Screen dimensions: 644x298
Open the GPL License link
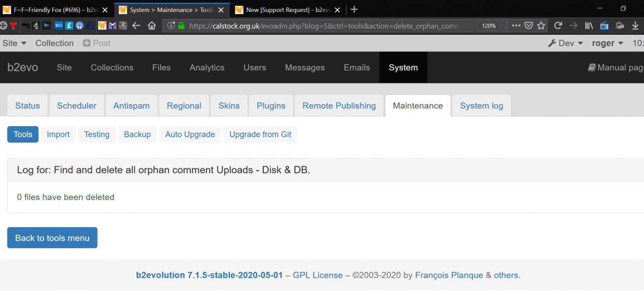pyautogui.click(x=317, y=275)
